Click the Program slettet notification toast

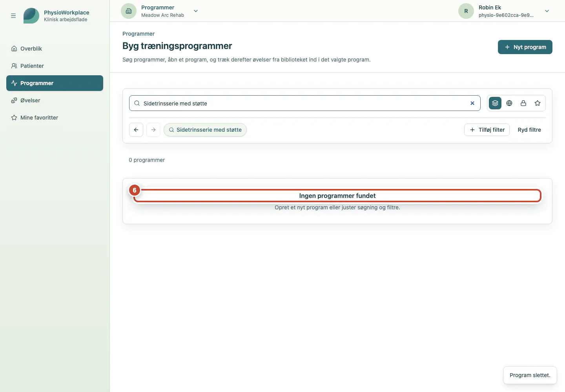coord(530,375)
